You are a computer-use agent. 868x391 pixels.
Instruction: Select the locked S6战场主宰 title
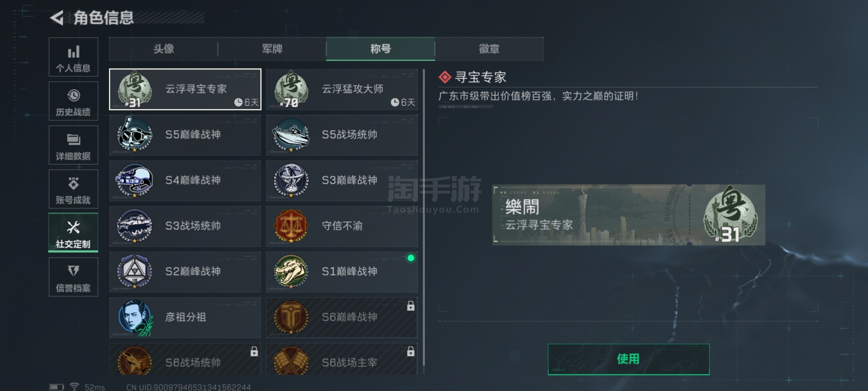tap(342, 359)
